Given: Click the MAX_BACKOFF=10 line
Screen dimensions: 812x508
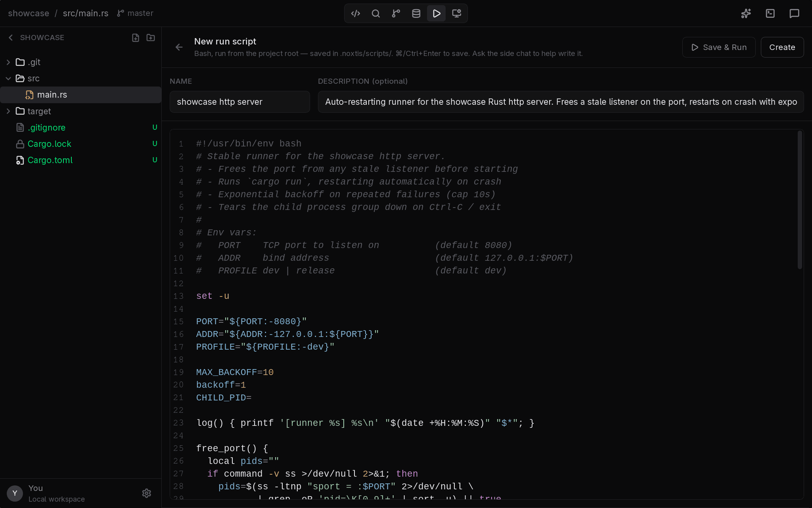Looking at the screenshot, I should (235, 372).
